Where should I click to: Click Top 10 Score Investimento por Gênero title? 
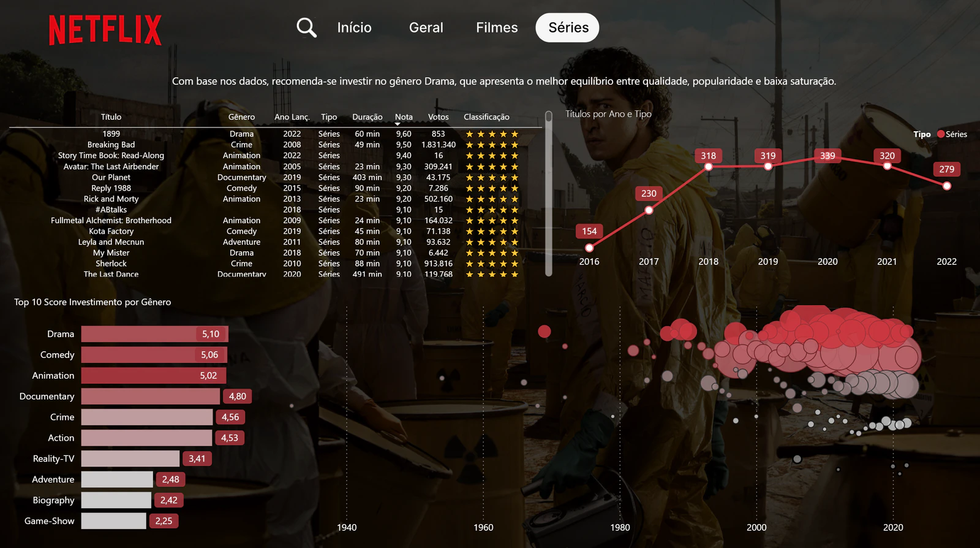point(92,302)
